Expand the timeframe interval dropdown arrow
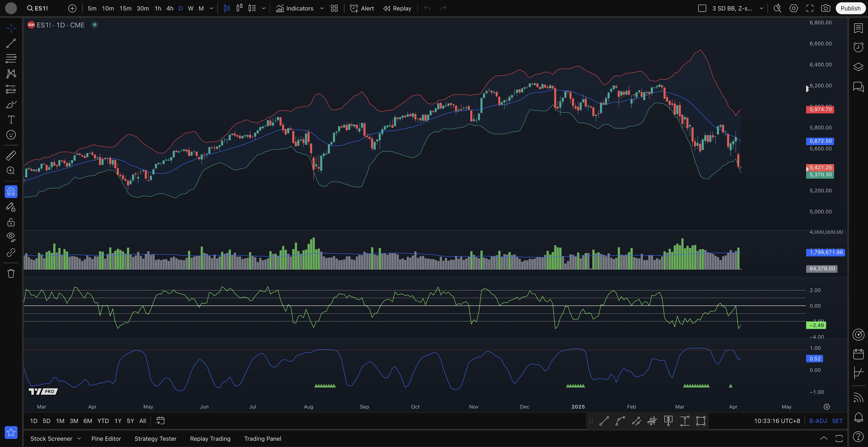Viewport: 868px width, 447px height. pyautogui.click(x=211, y=8)
